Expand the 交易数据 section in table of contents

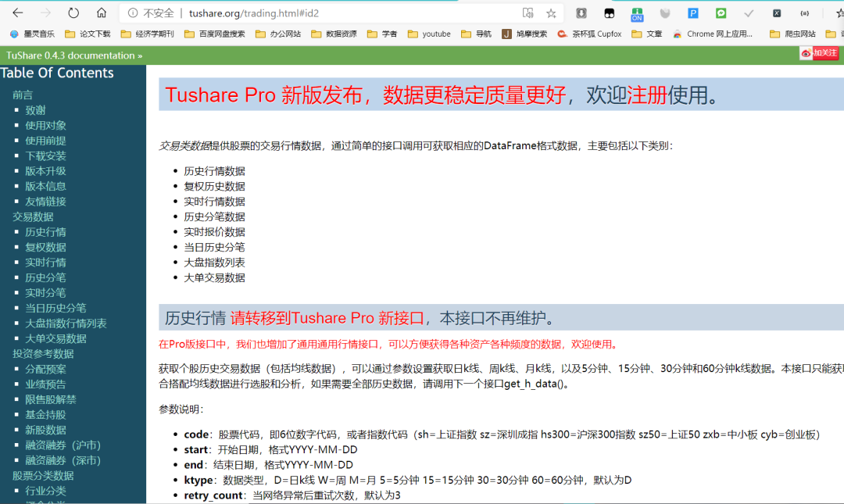pyautogui.click(x=31, y=216)
